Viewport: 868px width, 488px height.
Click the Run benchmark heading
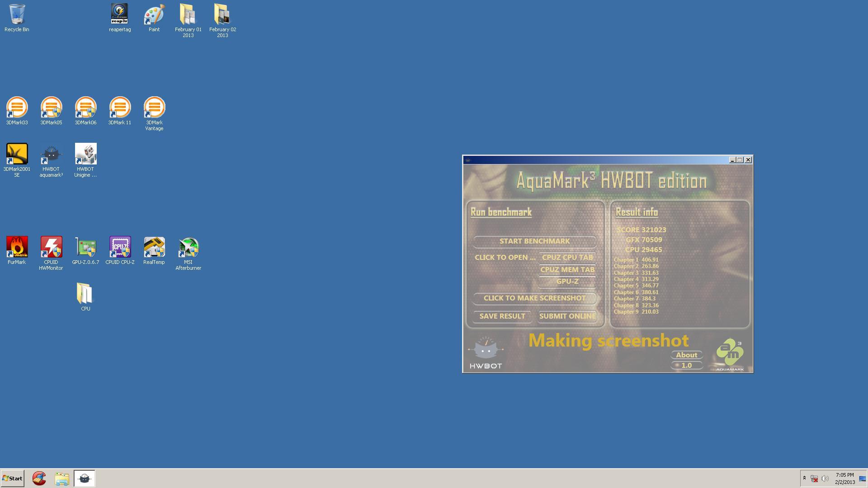coord(501,212)
